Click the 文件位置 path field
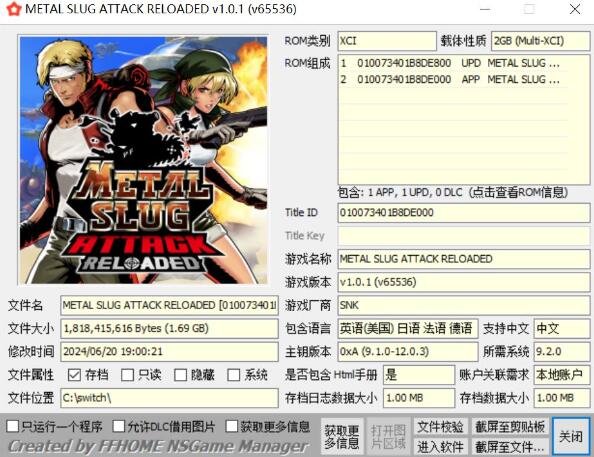The width and height of the screenshot is (594, 457). pos(169,398)
